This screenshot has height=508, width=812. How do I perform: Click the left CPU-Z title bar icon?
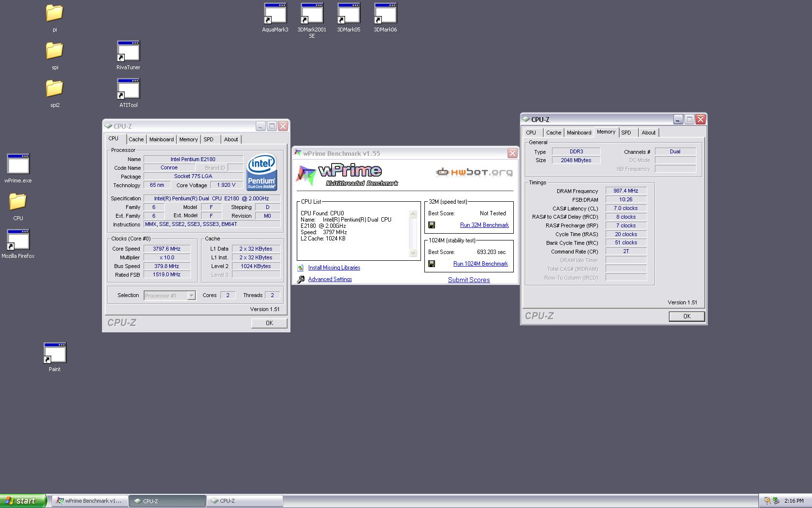(x=108, y=126)
